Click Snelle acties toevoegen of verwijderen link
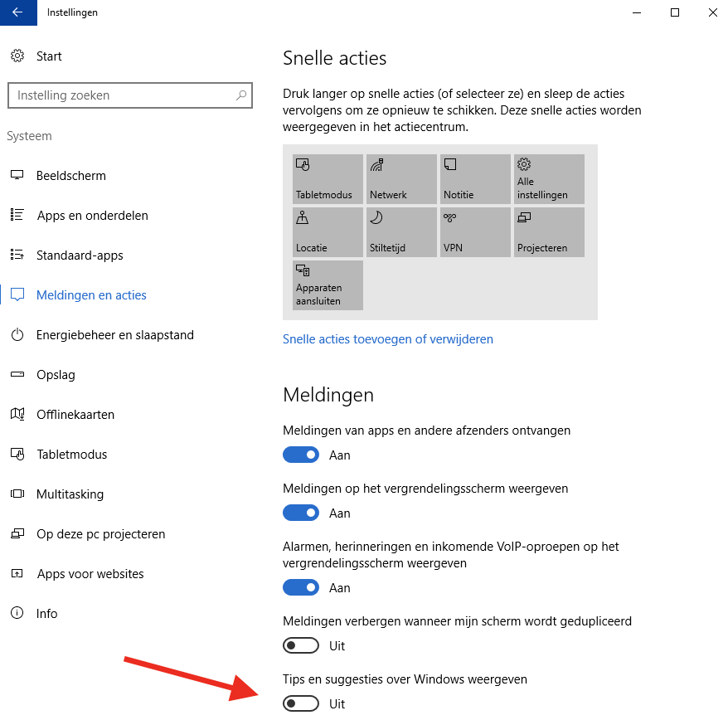The width and height of the screenshot is (728, 720). [x=387, y=339]
